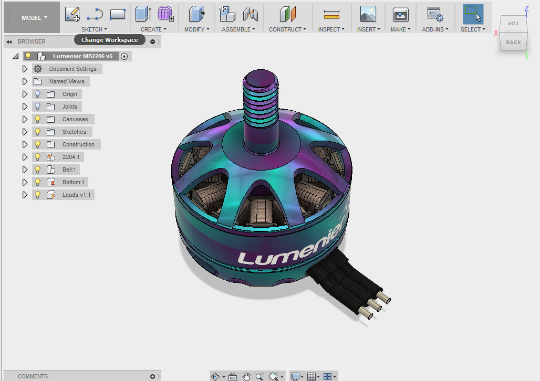Expand the Canvases folder node

(x=24, y=119)
